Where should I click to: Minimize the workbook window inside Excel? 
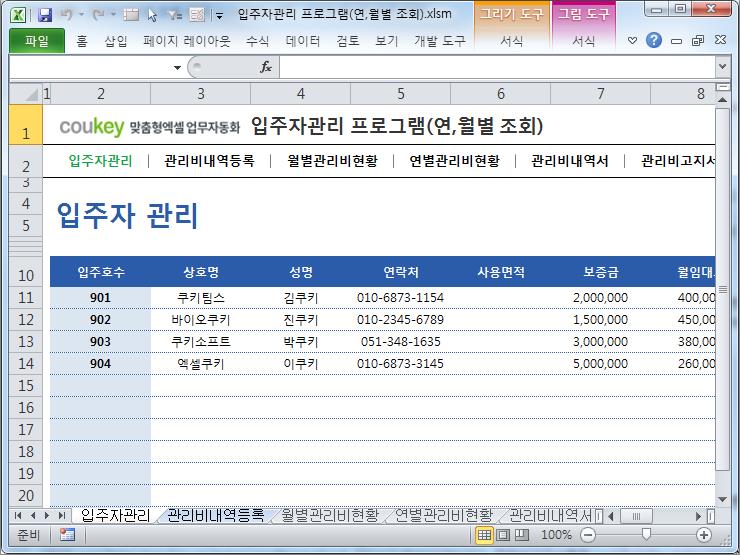(x=676, y=42)
